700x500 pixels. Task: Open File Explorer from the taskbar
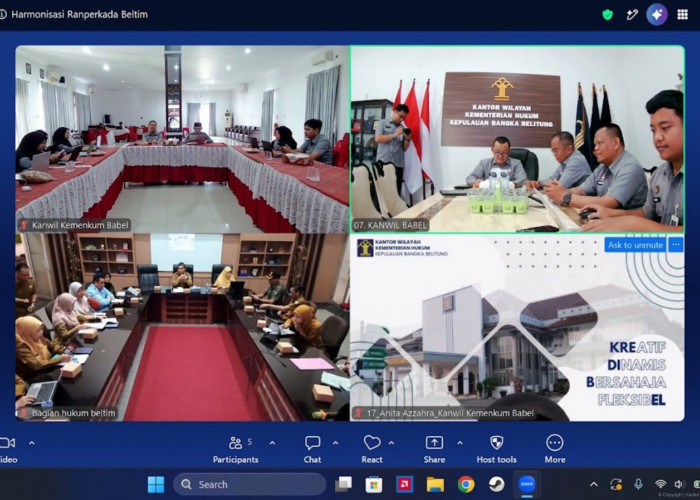435,484
